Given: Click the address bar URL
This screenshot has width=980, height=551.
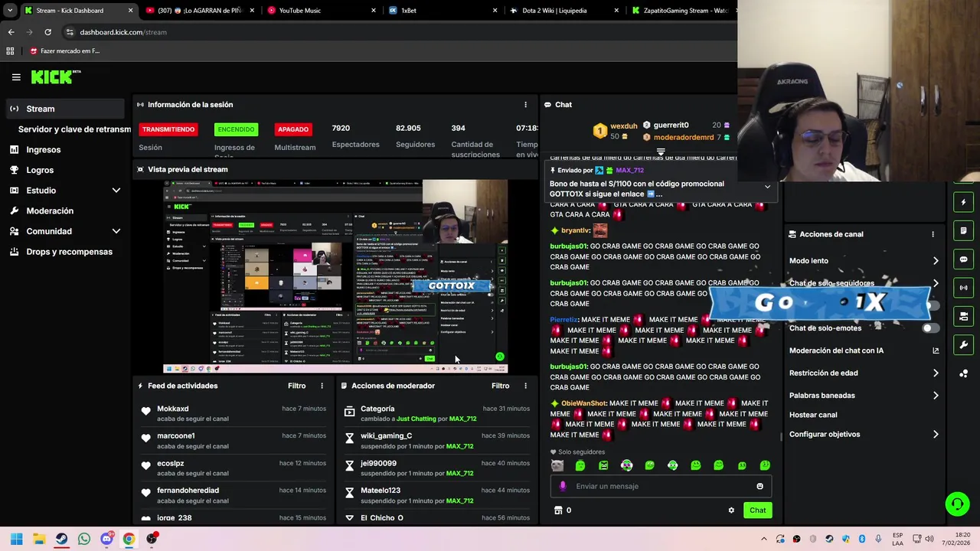Looking at the screenshot, I should pos(122,32).
